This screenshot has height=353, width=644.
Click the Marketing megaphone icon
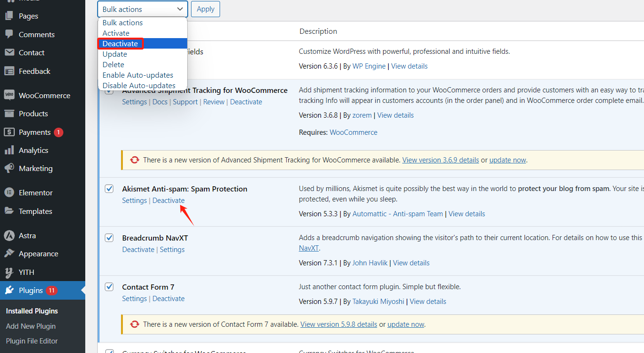tap(9, 169)
